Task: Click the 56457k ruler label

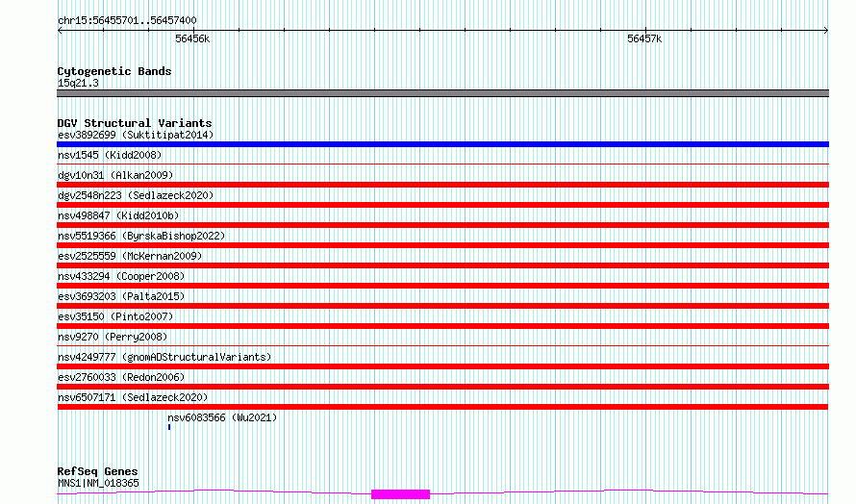Action: tap(644, 38)
